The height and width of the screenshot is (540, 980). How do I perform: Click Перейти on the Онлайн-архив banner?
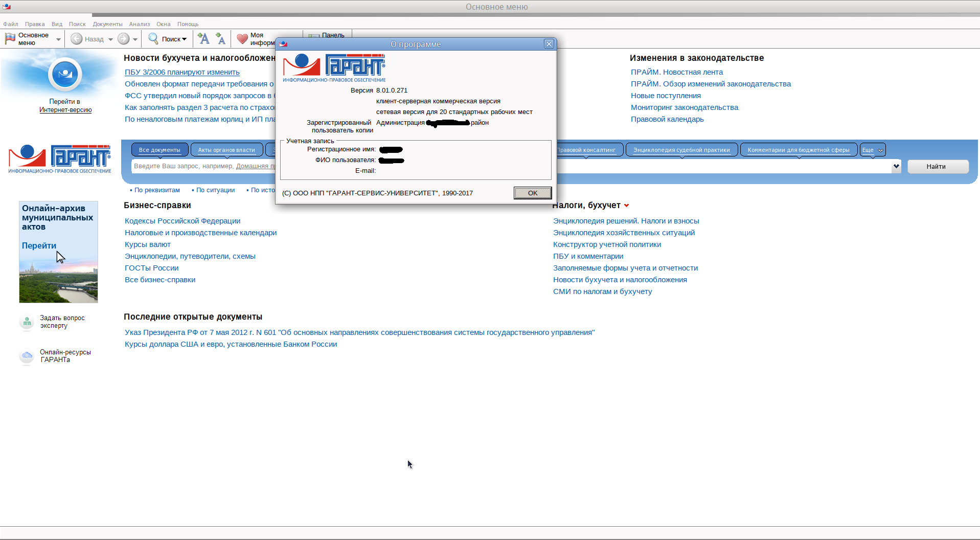pos(39,245)
